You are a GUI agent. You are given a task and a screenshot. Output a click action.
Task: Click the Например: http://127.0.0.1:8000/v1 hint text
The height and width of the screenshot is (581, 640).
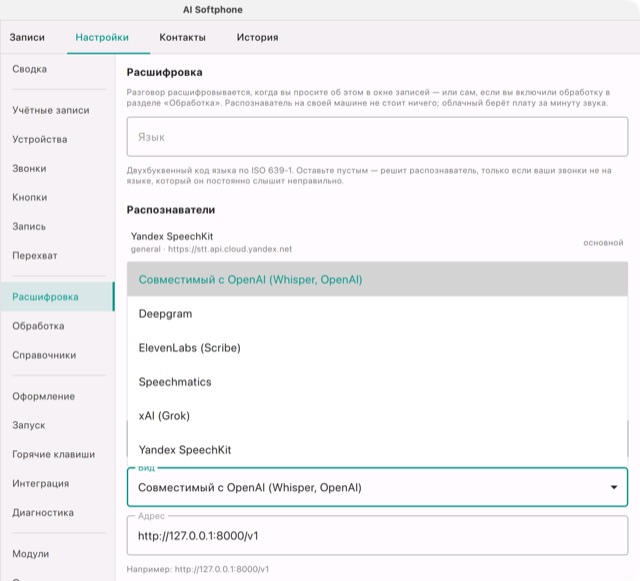coord(198,569)
